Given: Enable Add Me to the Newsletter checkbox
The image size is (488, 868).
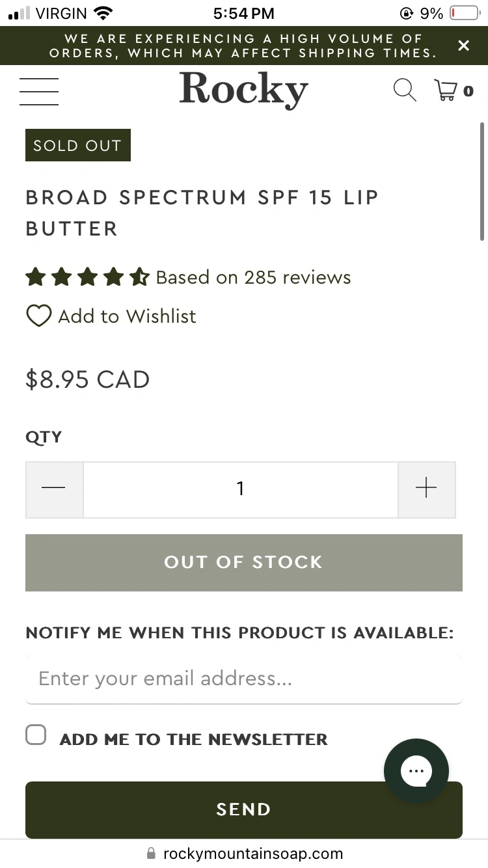Looking at the screenshot, I should 36,736.
